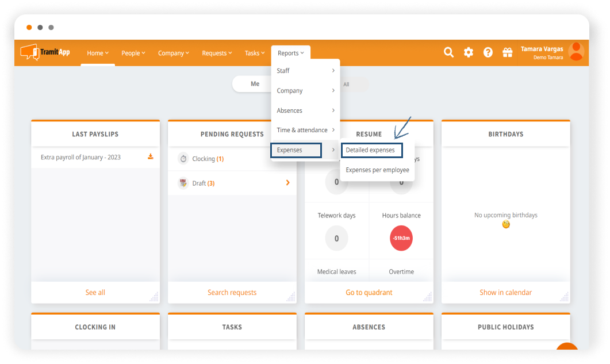Download the January 2023 extra payroll
Screen dimensions: 610x364
pyautogui.click(x=151, y=156)
